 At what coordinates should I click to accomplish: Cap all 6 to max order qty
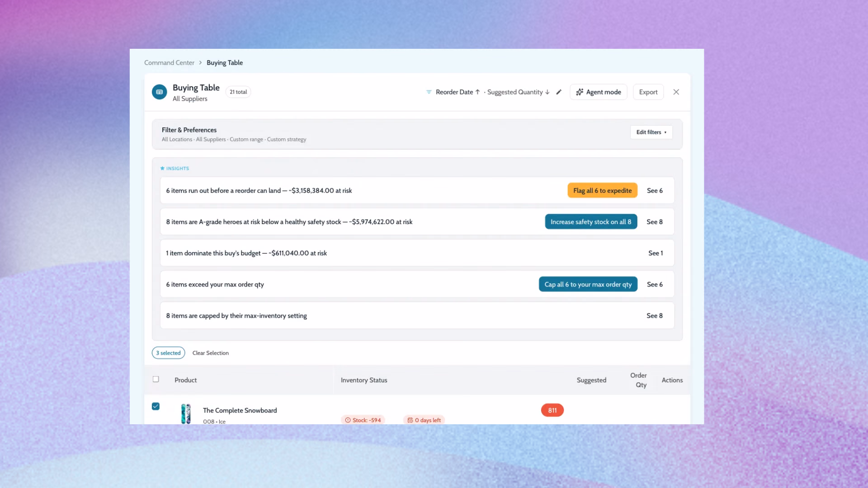[x=588, y=285]
